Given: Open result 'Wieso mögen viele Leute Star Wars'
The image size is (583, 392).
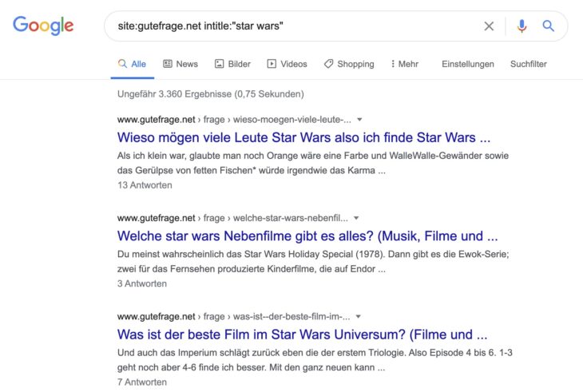Looking at the screenshot, I should pos(303,137).
